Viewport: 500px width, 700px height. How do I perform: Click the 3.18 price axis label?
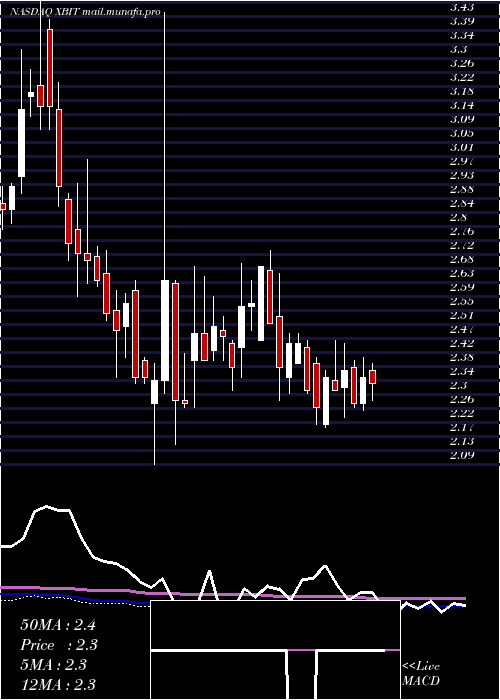(462, 92)
